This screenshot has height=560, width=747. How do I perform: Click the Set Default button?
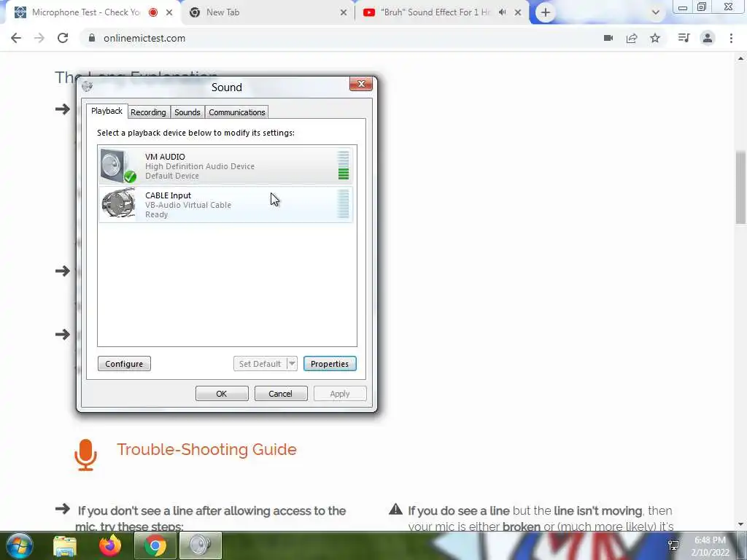click(260, 364)
